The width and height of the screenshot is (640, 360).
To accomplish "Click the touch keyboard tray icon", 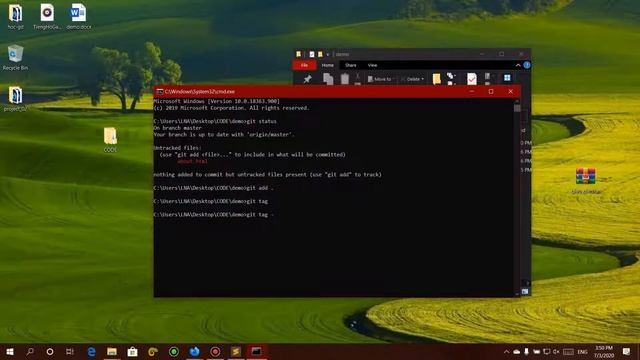I will point(568,351).
